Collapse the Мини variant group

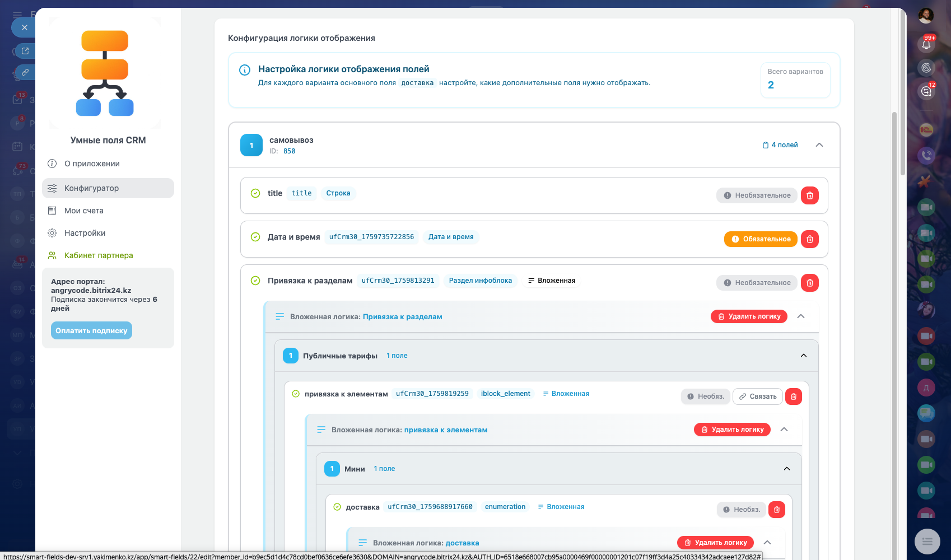click(786, 469)
